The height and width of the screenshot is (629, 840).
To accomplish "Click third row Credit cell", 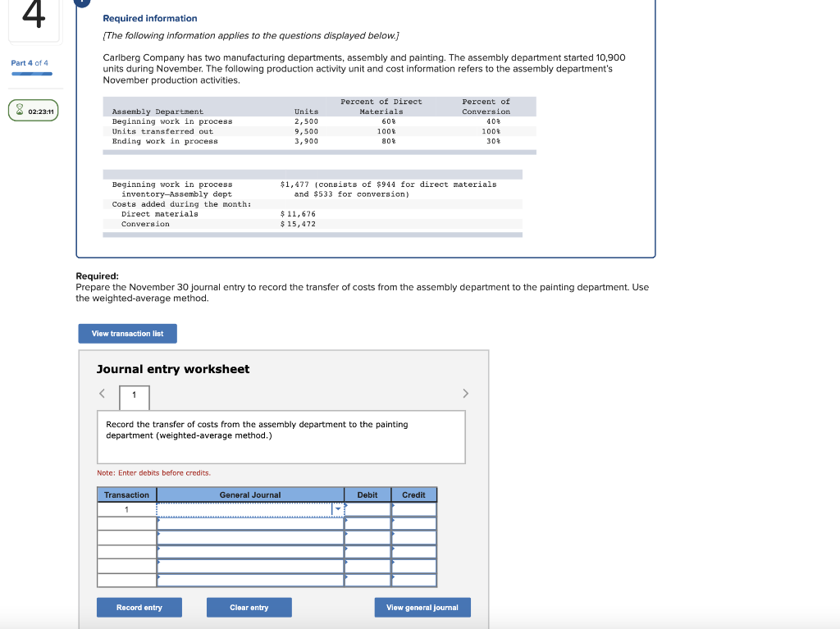I will click(x=414, y=537).
